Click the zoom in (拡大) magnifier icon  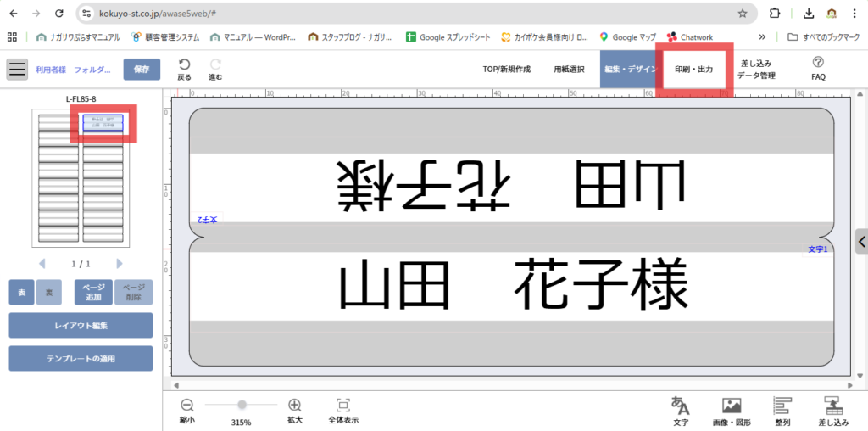click(x=295, y=406)
